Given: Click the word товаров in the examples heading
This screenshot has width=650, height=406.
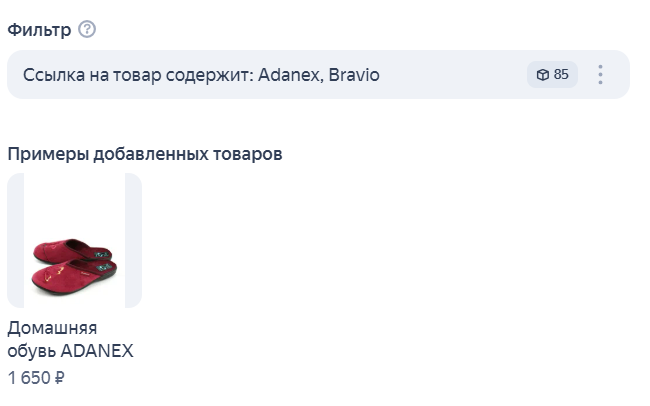Looking at the screenshot, I should [248, 154].
